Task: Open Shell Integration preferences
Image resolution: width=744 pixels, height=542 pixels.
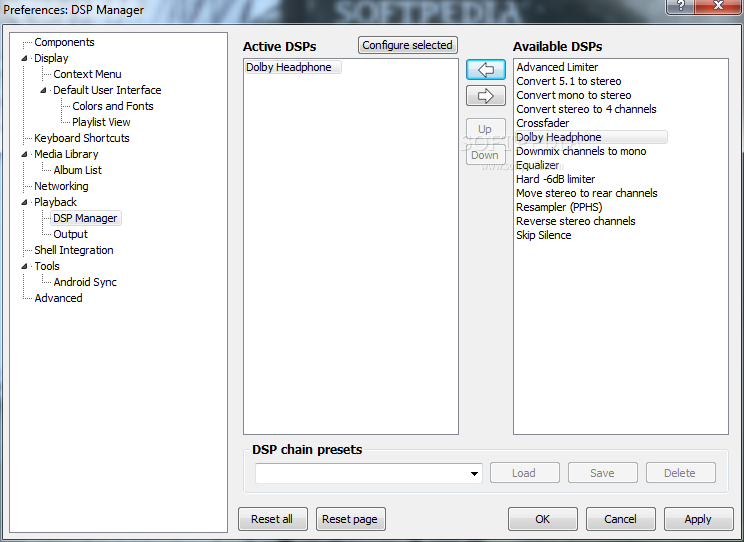Action: click(74, 250)
